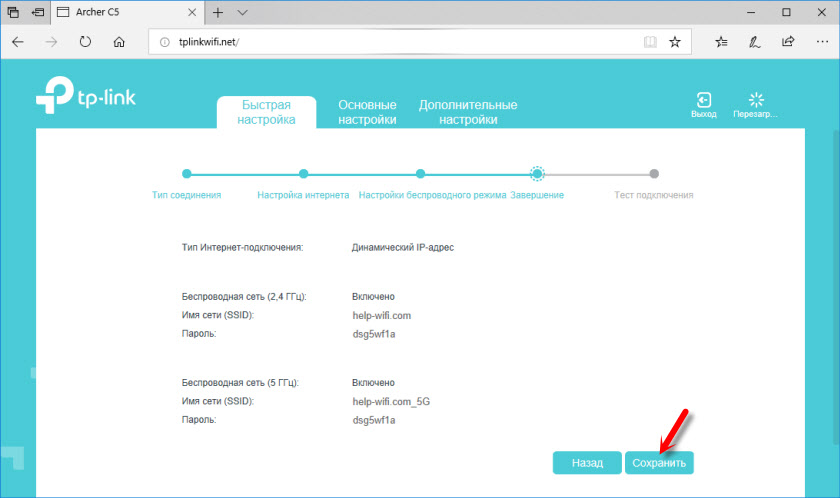Screen dimensions: 840x498
Task: Share this page using share icon
Action: click(x=788, y=42)
